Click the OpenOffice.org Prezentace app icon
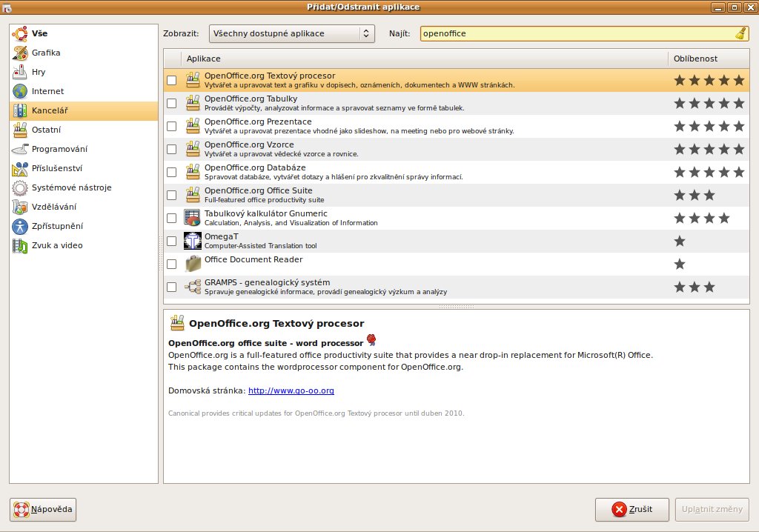This screenshot has width=759, height=532. point(193,126)
